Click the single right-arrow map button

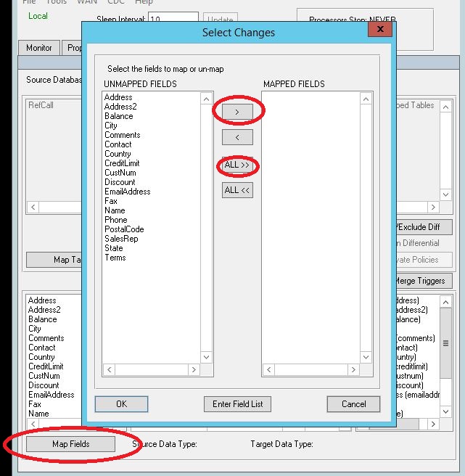click(237, 112)
